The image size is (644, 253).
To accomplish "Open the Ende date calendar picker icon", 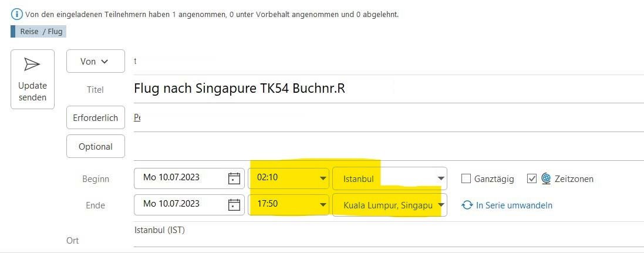I will click(234, 205).
